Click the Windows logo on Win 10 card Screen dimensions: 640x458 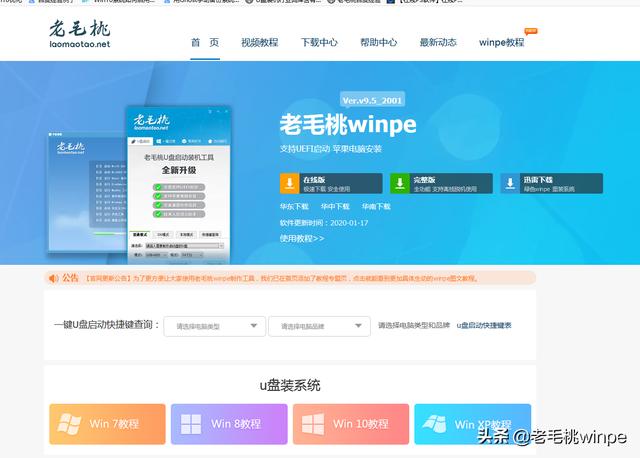click(x=313, y=424)
